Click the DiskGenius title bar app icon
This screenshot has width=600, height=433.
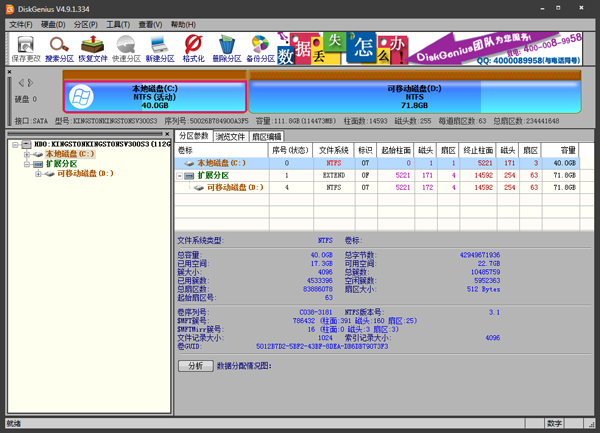coord(10,9)
